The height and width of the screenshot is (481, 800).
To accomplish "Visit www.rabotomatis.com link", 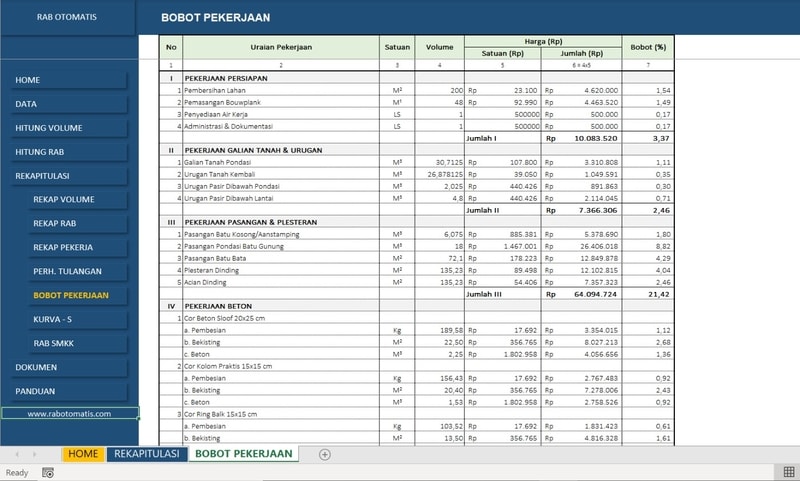I will [69, 414].
